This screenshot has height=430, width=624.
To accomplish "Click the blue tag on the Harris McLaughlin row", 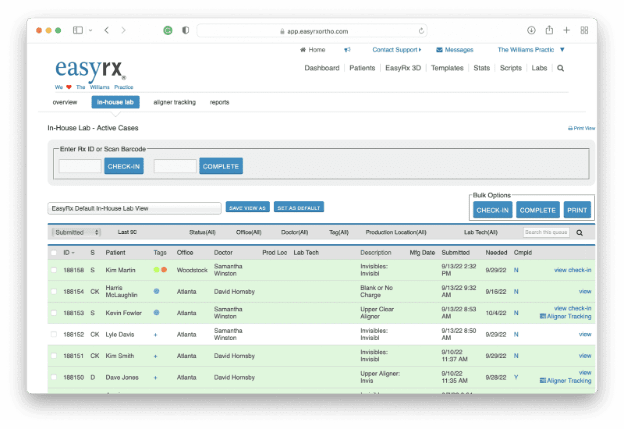I will [156, 291].
